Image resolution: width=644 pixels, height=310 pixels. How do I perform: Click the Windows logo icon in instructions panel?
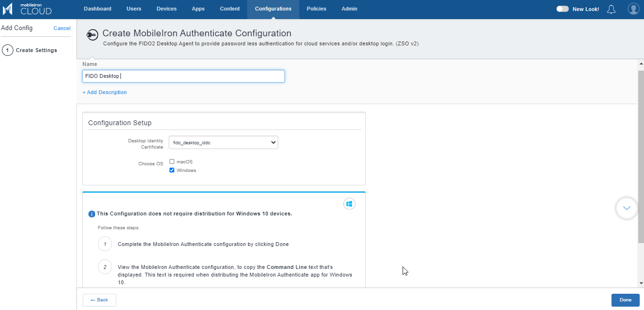coord(349,204)
